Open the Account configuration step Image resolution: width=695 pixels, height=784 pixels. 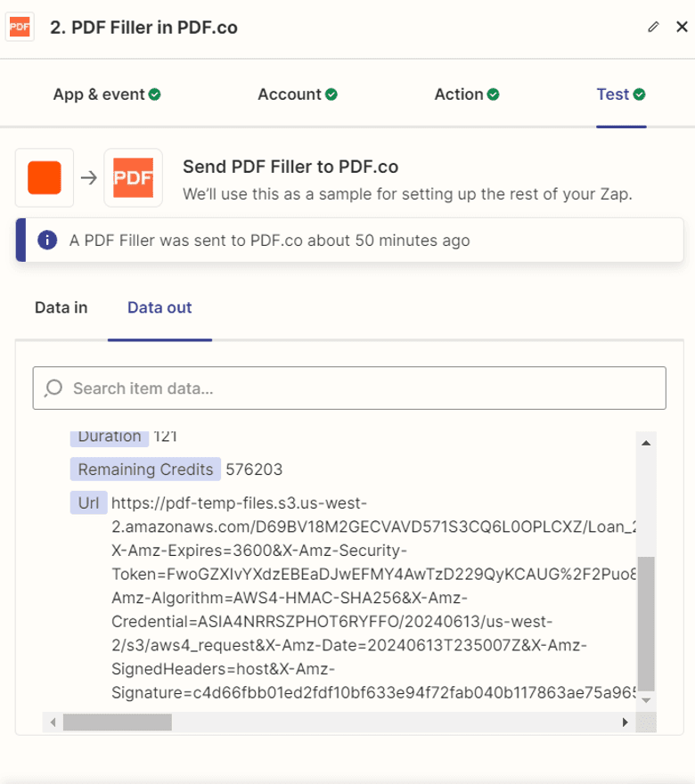point(289,94)
